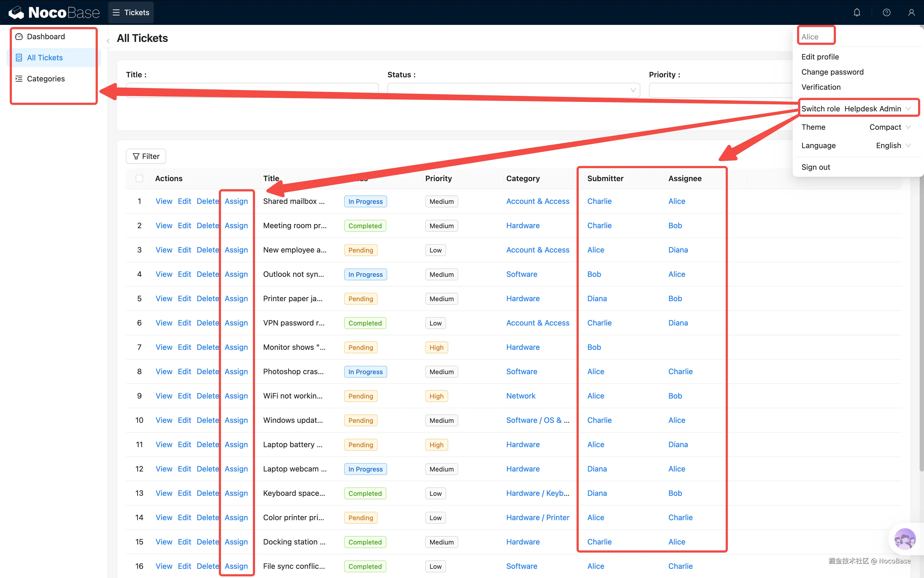Collapse the sidebar with the arrow handle
This screenshot has width=924, height=578.
point(108,41)
